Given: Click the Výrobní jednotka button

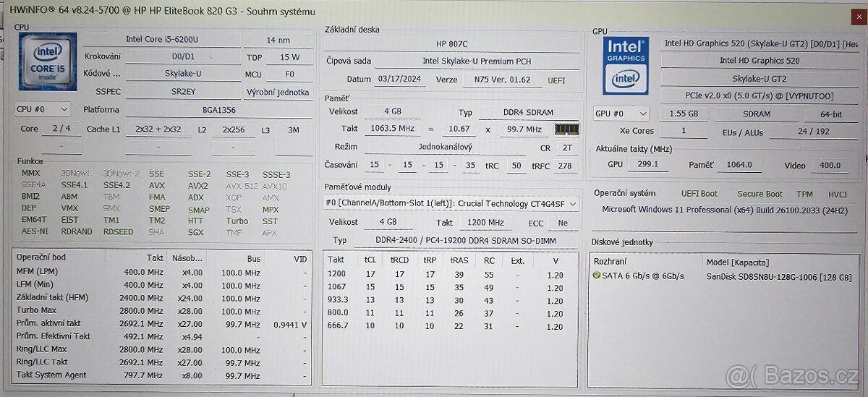Looking at the screenshot, I should click(278, 92).
